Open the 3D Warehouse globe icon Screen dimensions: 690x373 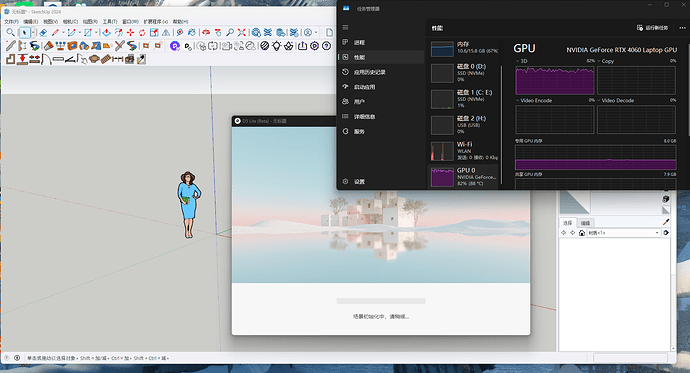coord(256,33)
